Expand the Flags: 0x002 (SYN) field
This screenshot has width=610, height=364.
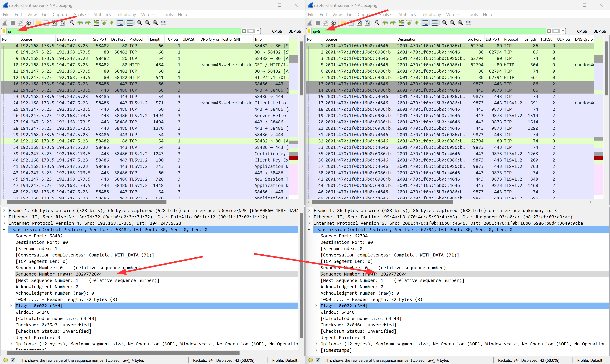11,306
